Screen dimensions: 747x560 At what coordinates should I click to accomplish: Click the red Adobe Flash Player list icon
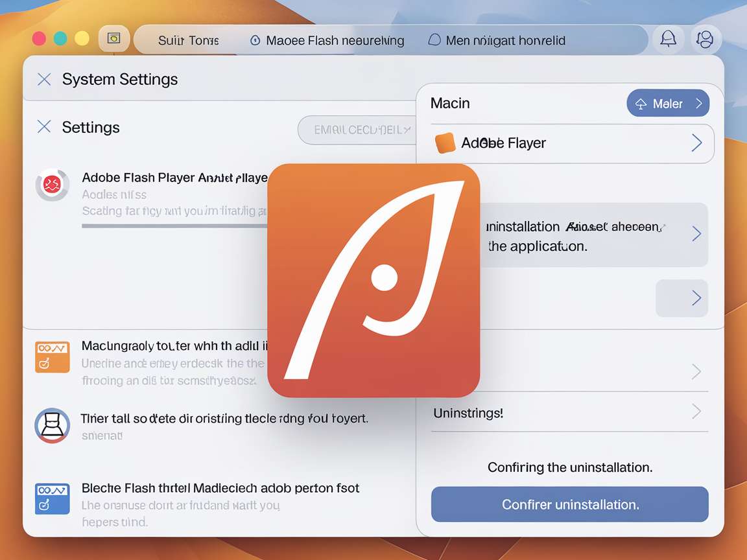pyautogui.click(x=52, y=184)
